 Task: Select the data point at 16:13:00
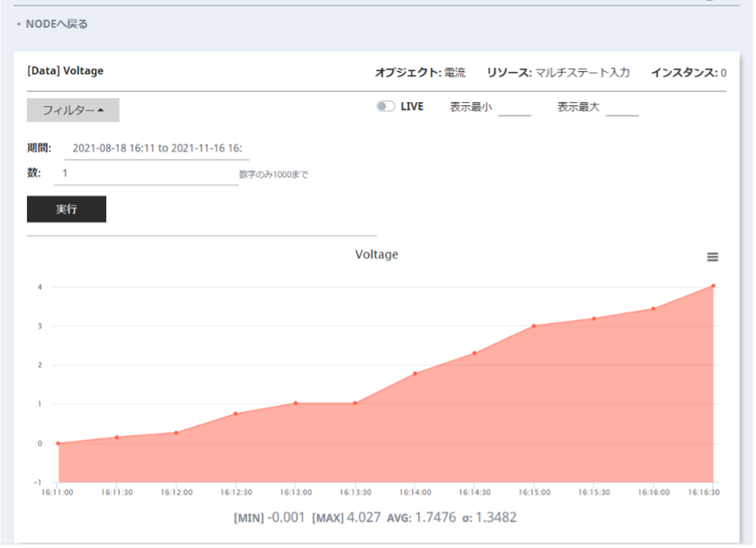click(x=295, y=403)
